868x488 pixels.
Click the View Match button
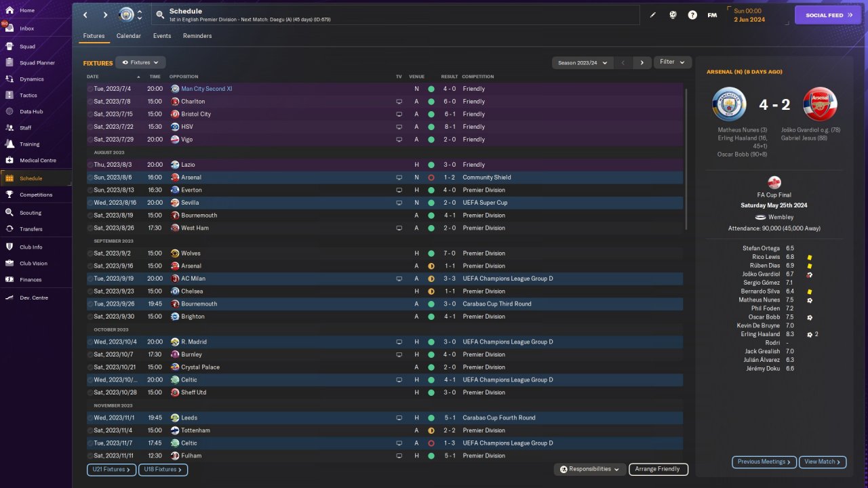823,462
